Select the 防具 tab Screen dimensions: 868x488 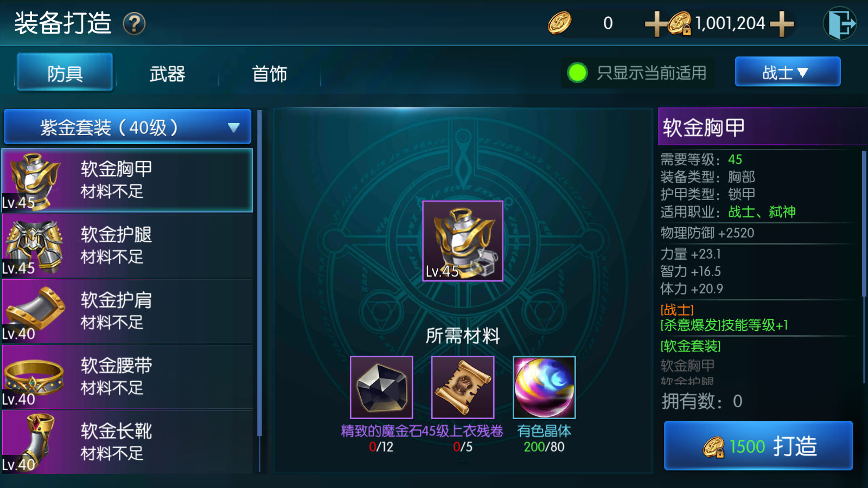(x=65, y=72)
